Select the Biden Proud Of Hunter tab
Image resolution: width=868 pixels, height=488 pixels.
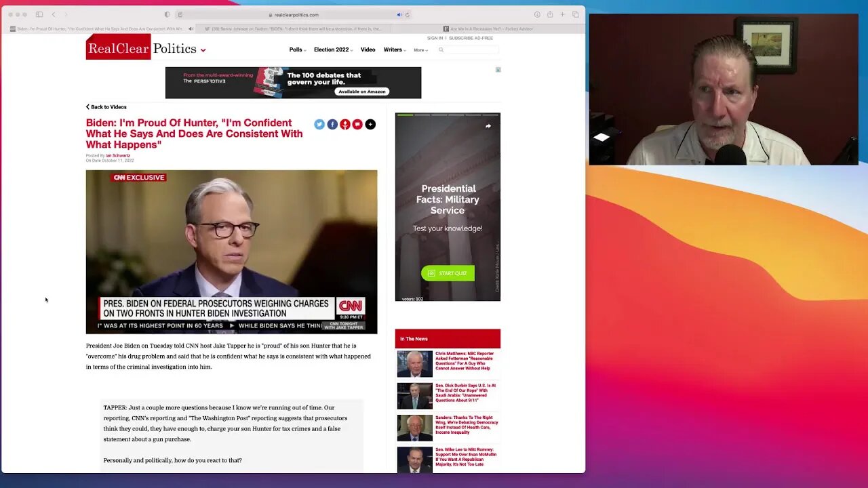coord(98,28)
